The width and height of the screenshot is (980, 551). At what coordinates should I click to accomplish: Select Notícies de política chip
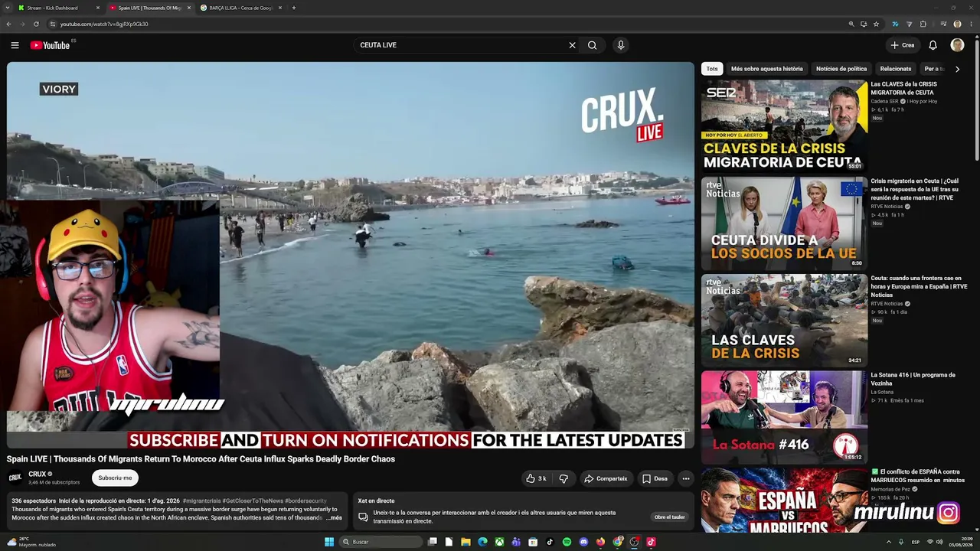click(x=841, y=69)
